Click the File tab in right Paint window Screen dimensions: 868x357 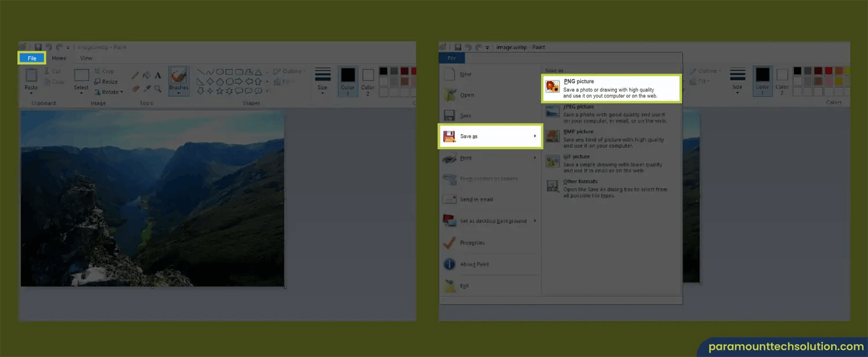point(452,58)
